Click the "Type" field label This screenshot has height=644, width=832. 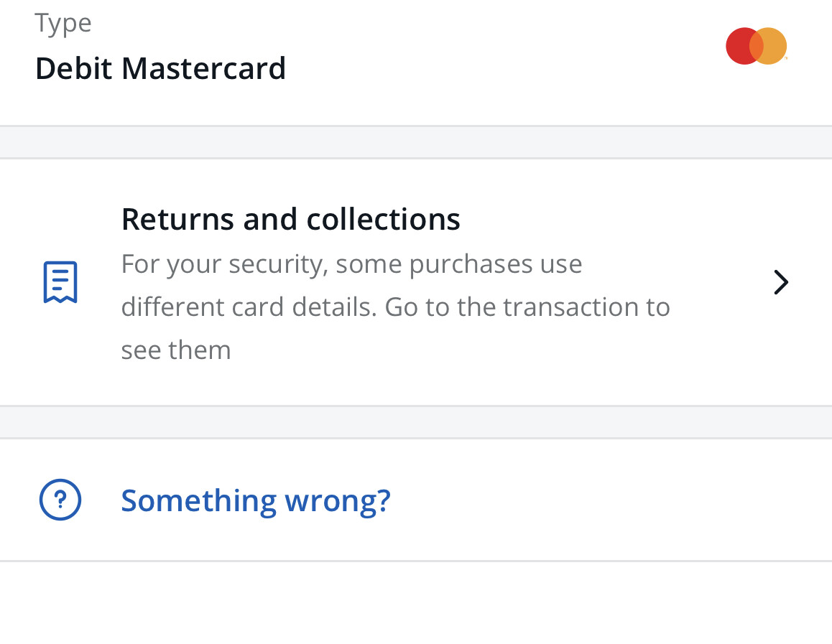pos(63,24)
